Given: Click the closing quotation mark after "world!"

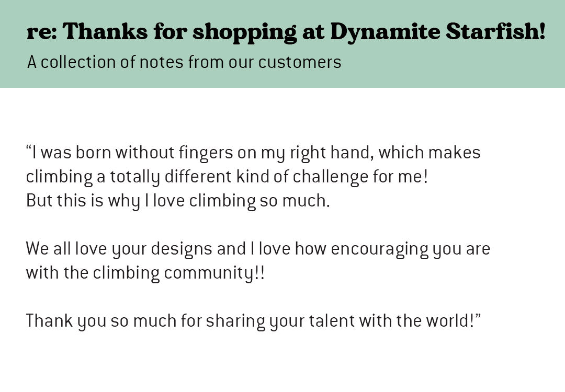Looking at the screenshot, I should (478, 317).
